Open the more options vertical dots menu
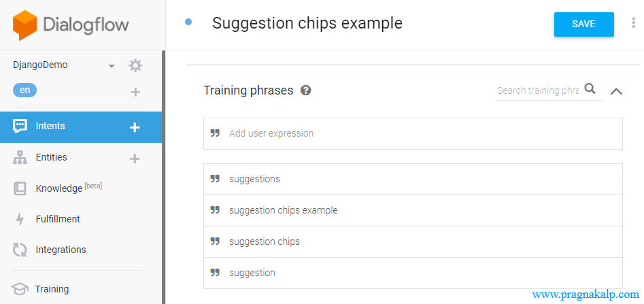The image size is (644, 304). point(634,24)
